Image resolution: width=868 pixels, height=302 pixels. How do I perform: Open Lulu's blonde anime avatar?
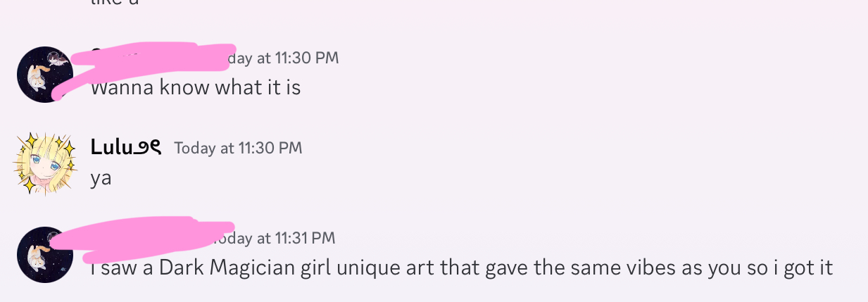click(44, 163)
